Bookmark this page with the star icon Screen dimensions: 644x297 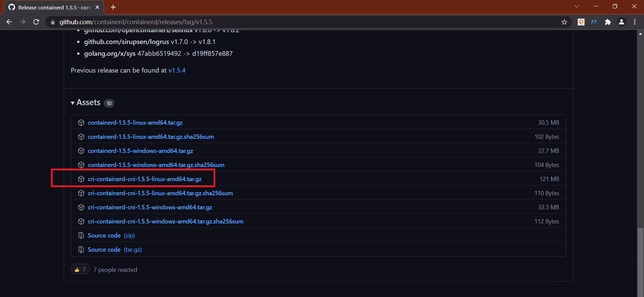coord(564,22)
